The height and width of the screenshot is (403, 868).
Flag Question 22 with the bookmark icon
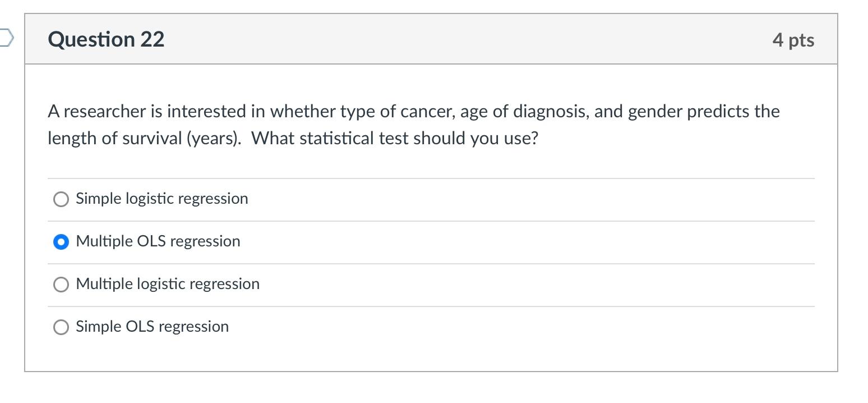(5, 39)
